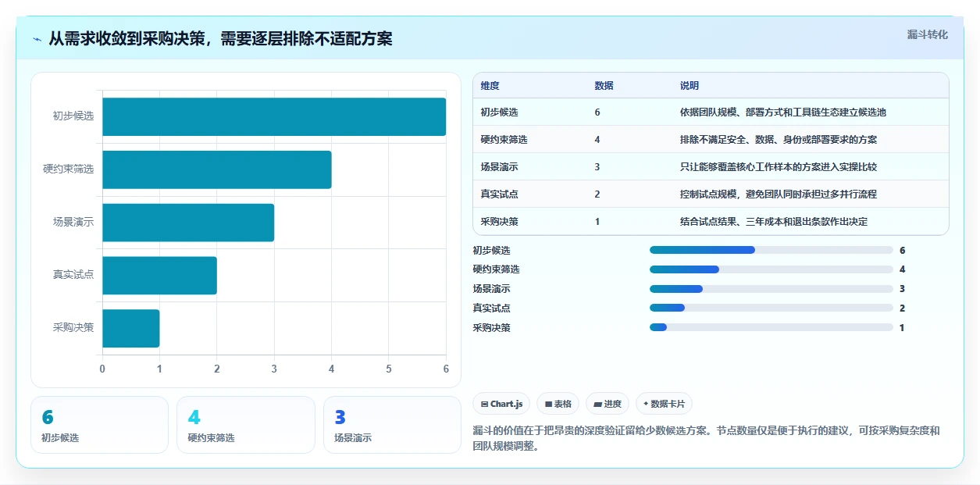Viewport: 980px width, 485px height.
Task: Click the 真实试点 progress bar
Action: pos(771,308)
